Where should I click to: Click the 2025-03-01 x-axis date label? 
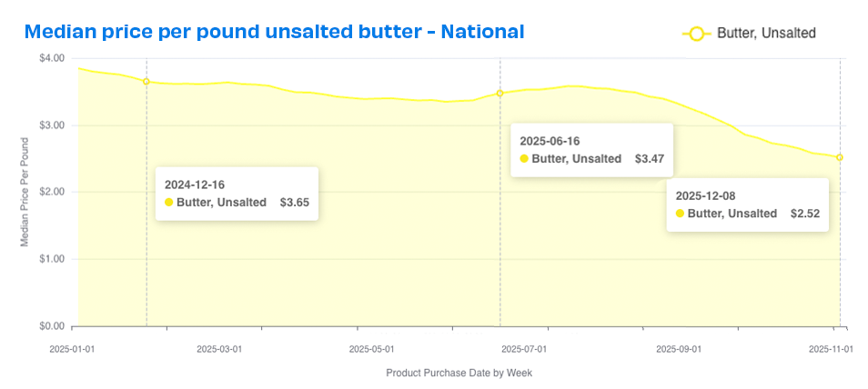(x=219, y=348)
